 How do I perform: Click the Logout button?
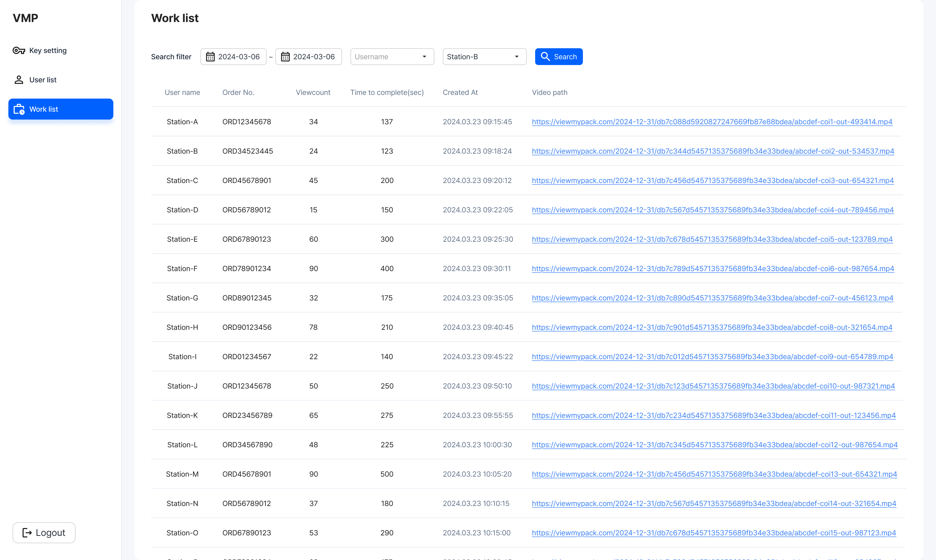pos(44,532)
